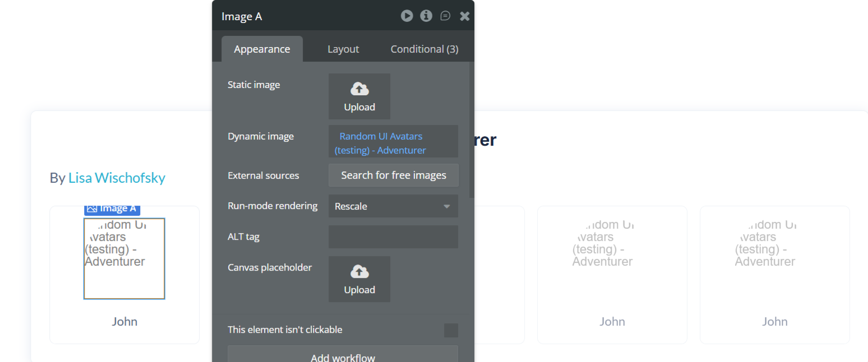
Task: Click the Image A element label tag
Action: click(x=112, y=208)
